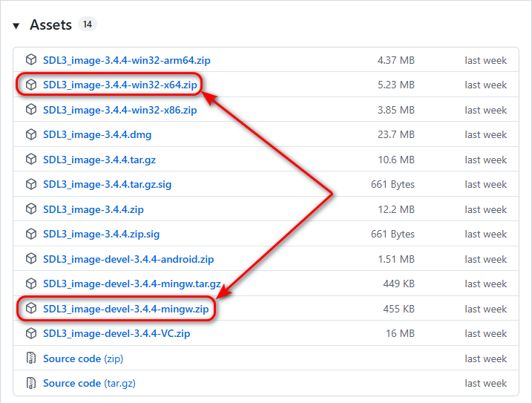This screenshot has width=532, height=403.
Task: Download SDL3_image-3.4.4.zip
Action: coord(93,209)
